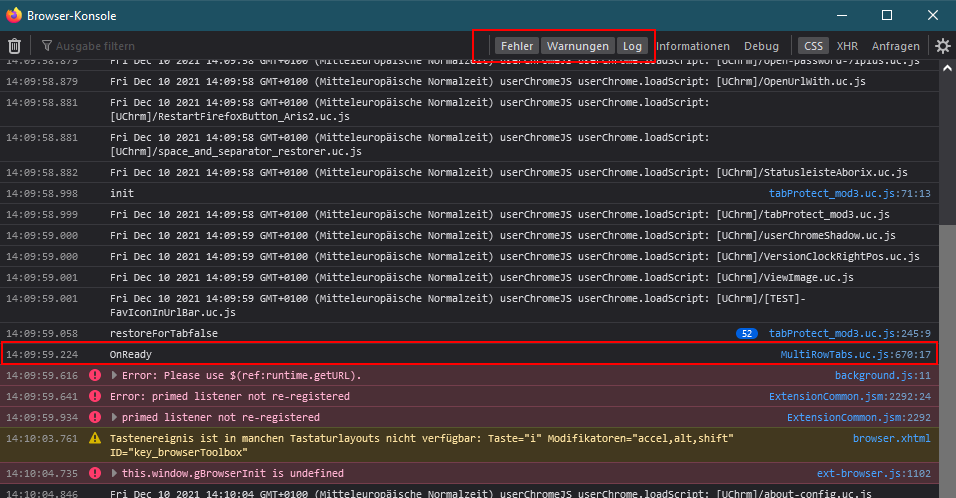Click the vertical scrollbar thumb
Image resolution: width=956 pixels, height=498 pixels.
coord(947,360)
